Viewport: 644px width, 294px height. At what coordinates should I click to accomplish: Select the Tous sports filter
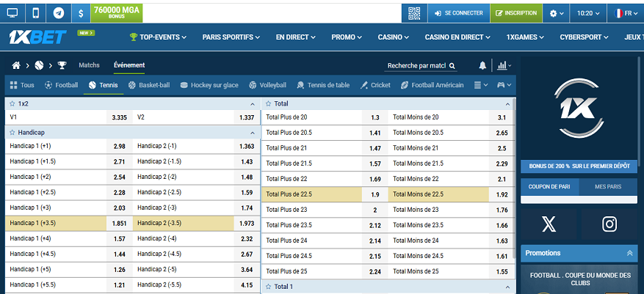click(22, 85)
